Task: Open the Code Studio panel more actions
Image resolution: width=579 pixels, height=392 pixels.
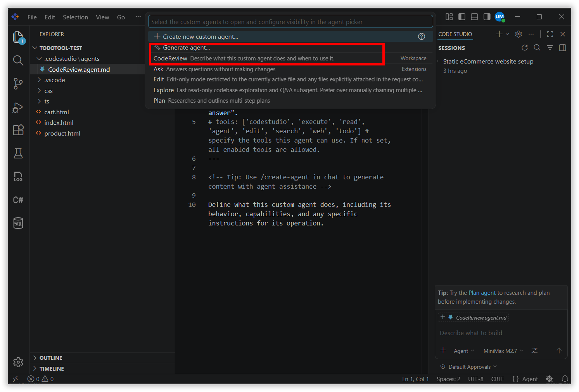Action: click(531, 34)
